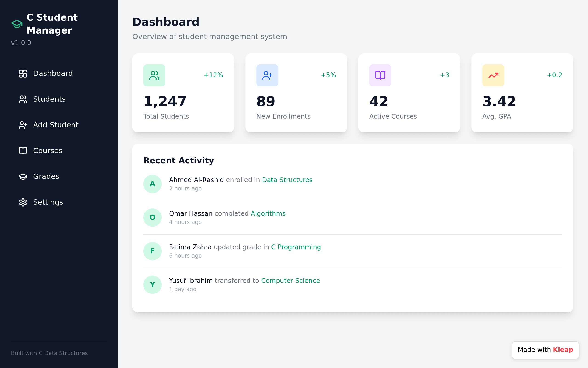Click the name Omar Hassan

coord(191,213)
